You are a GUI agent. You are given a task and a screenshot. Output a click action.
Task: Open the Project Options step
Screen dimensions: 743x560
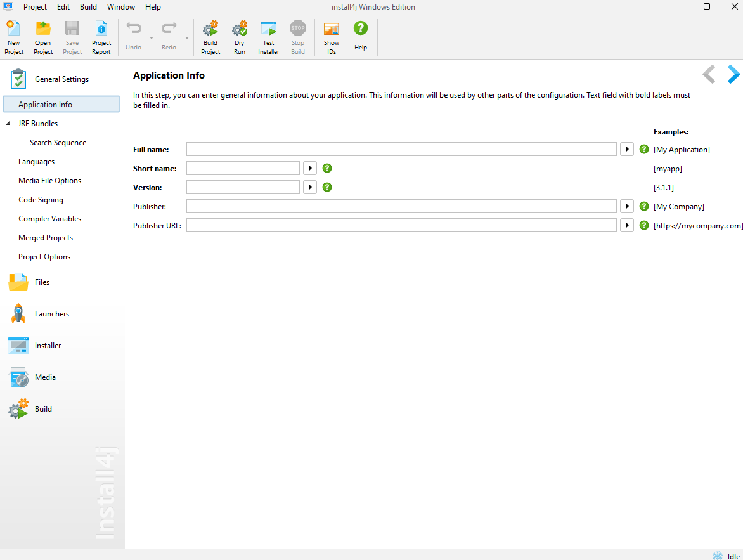coord(44,256)
